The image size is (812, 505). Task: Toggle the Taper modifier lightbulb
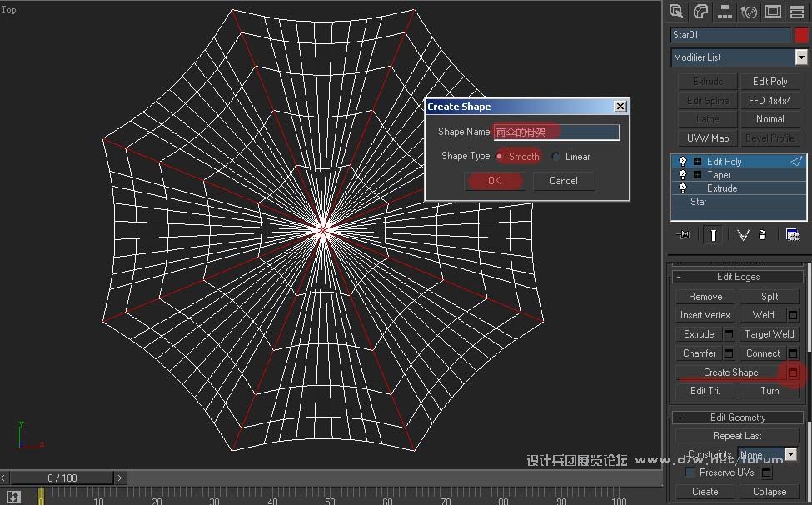(x=683, y=174)
